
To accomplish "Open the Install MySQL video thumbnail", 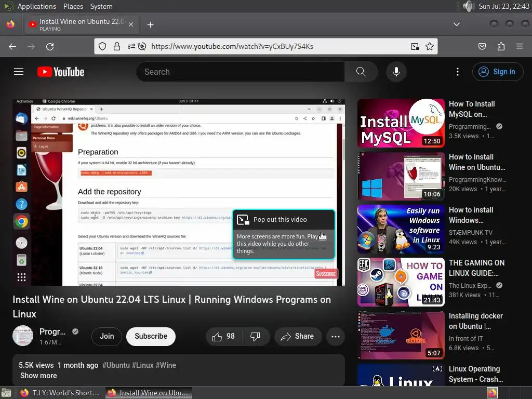I will (x=401, y=123).
